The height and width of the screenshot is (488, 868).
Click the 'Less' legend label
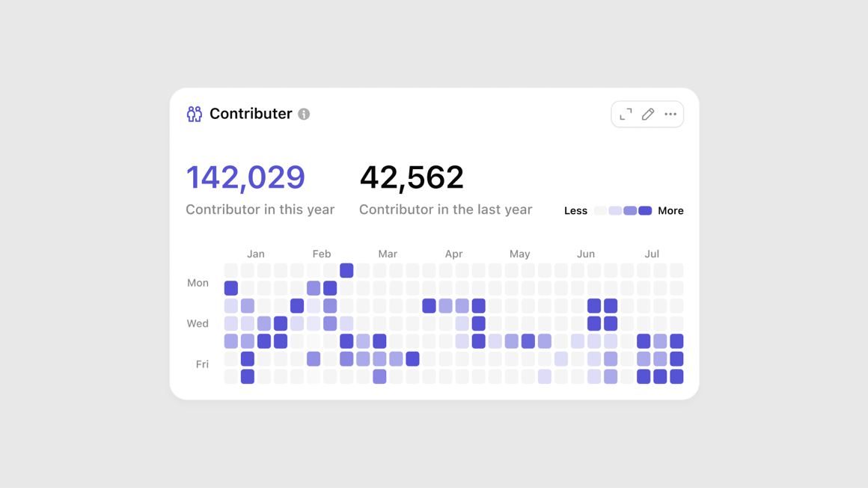[x=575, y=210]
